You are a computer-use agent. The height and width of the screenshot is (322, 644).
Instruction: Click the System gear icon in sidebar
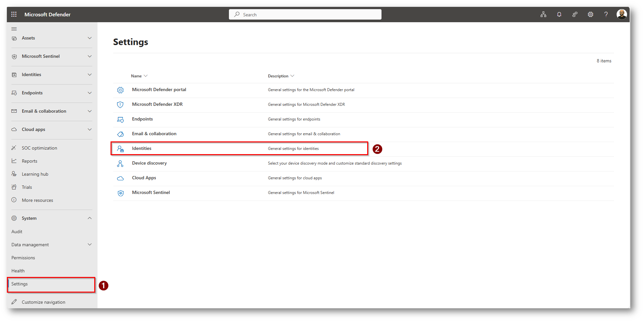coord(14,218)
